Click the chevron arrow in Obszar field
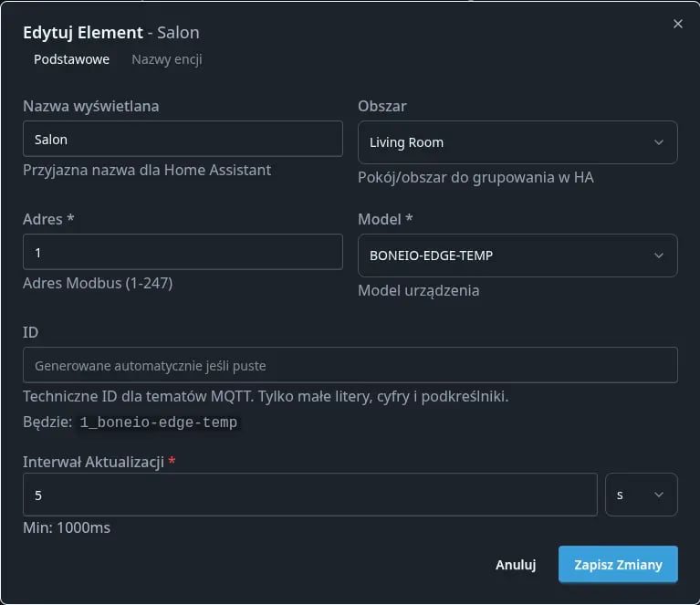700x605 pixels. coord(659,142)
